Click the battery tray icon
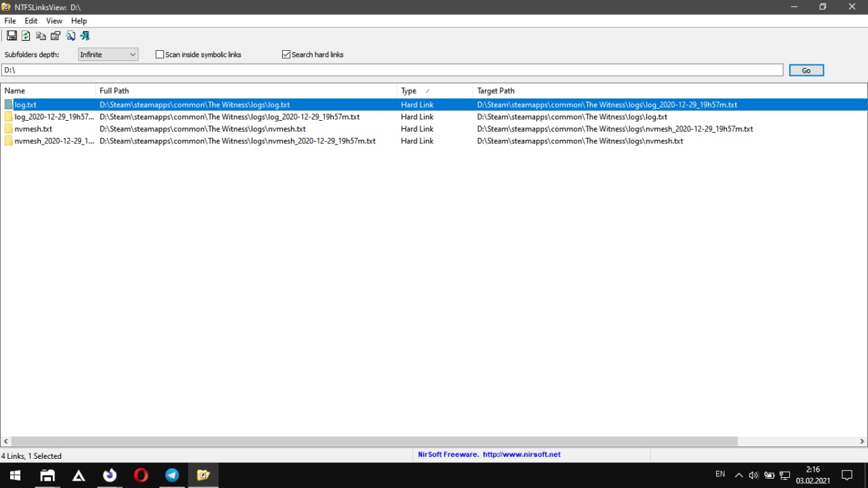 [769, 475]
